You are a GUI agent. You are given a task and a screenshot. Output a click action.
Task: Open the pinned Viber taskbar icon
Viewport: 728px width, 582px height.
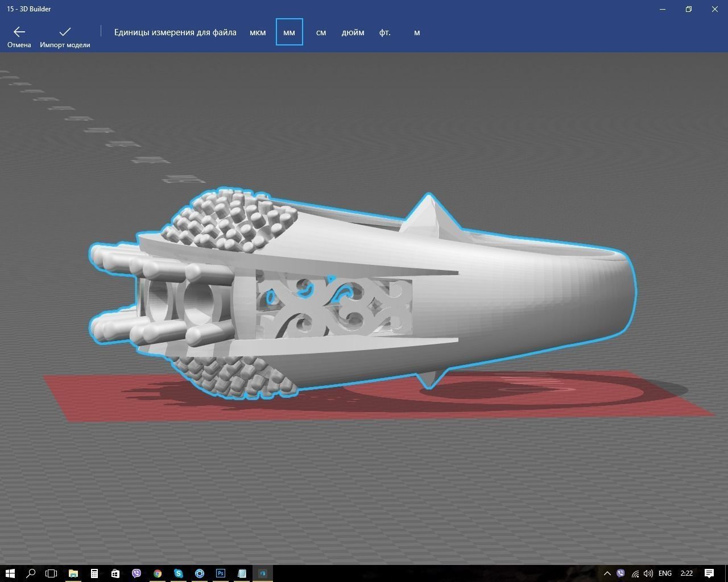coord(136,573)
